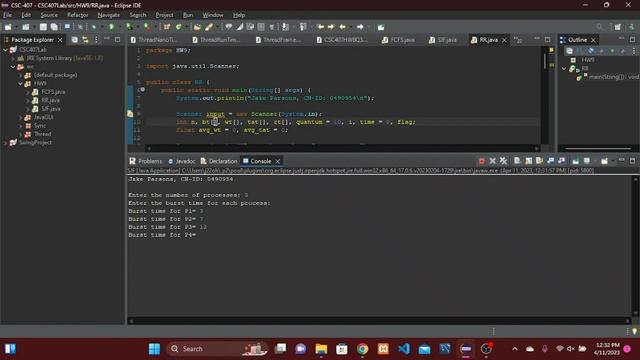Close the RR.java editor tab
This screenshot has height=360, width=640.
(x=504, y=40)
